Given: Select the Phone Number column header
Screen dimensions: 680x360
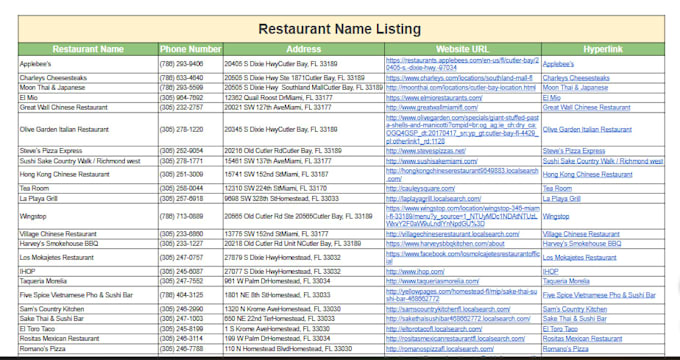Looking at the screenshot, I should [191, 49].
